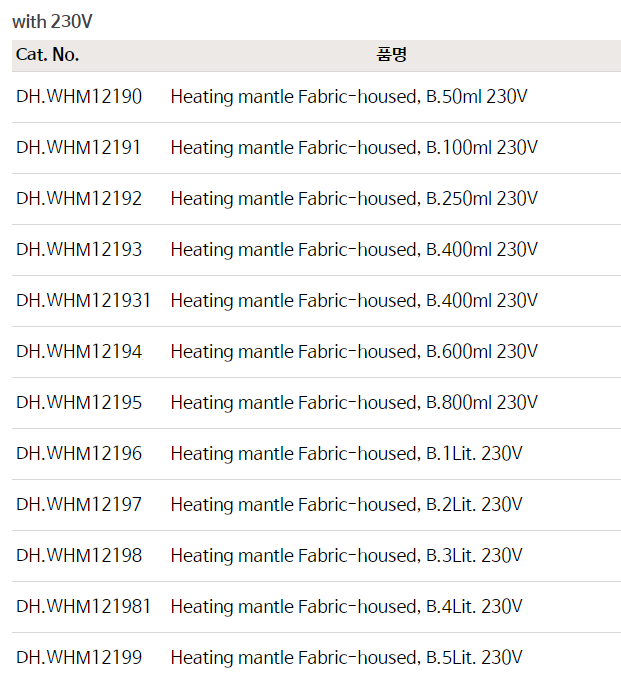Select catalog number DH.WHM12191
This screenshot has height=683, width=621.
[x=79, y=148]
